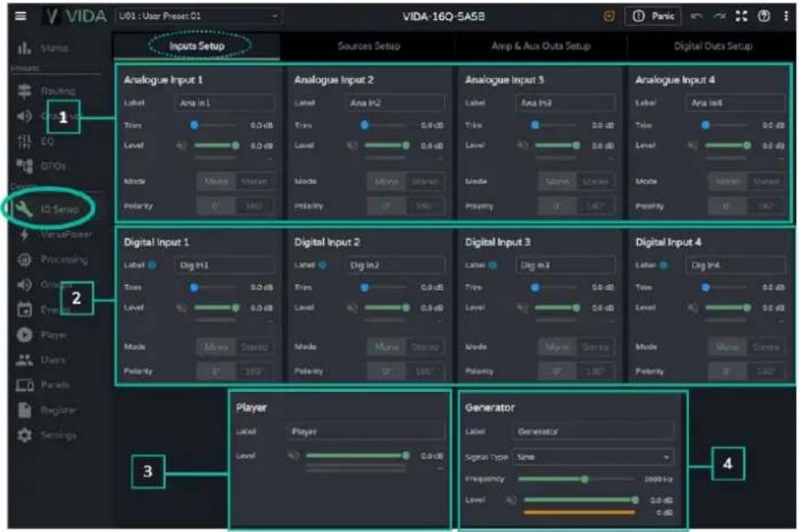Click the VIDA logo
799x532 pixels.
(76, 16)
